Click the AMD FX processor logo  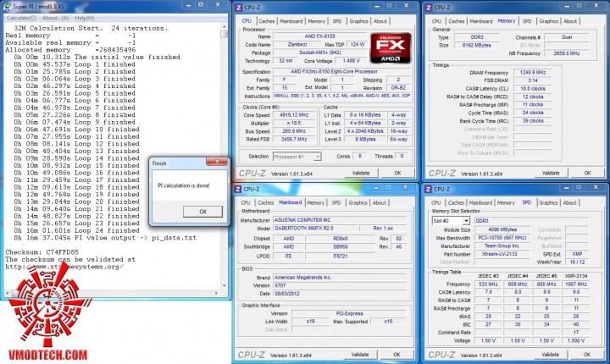(x=391, y=48)
